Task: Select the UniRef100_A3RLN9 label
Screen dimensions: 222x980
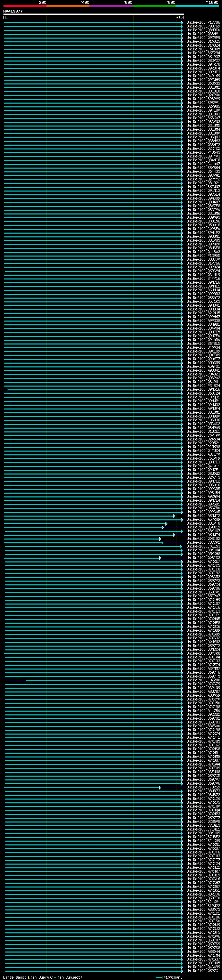Action: pos(203,688)
